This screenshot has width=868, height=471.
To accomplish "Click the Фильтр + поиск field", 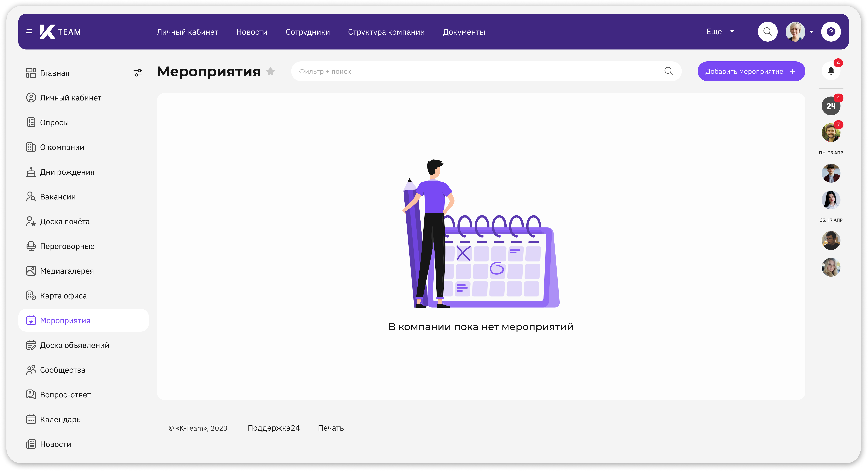I will [486, 71].
